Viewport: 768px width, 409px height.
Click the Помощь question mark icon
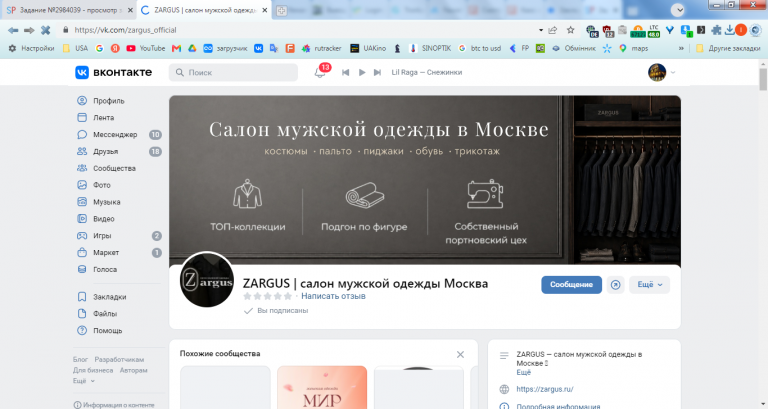[82, 331]
